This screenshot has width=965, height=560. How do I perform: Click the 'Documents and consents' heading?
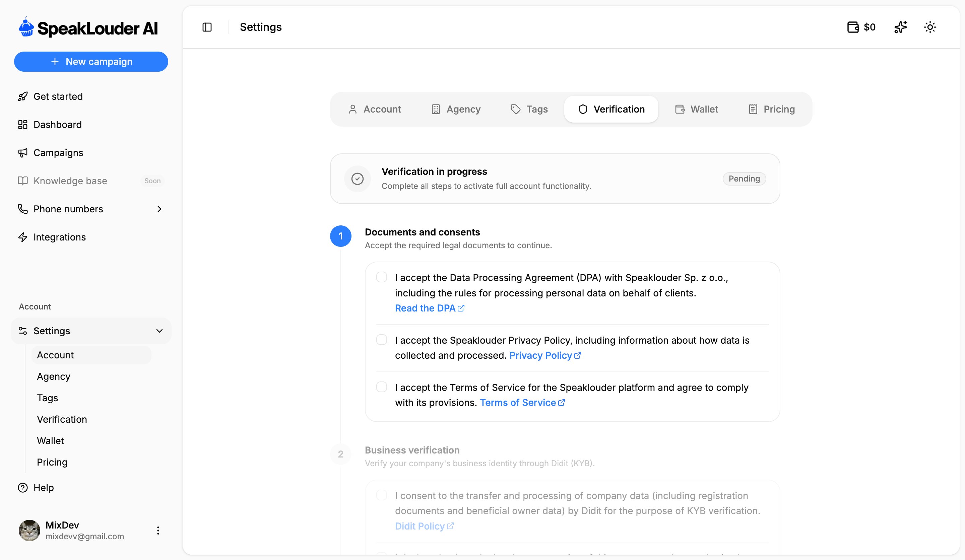pos(422,232)
